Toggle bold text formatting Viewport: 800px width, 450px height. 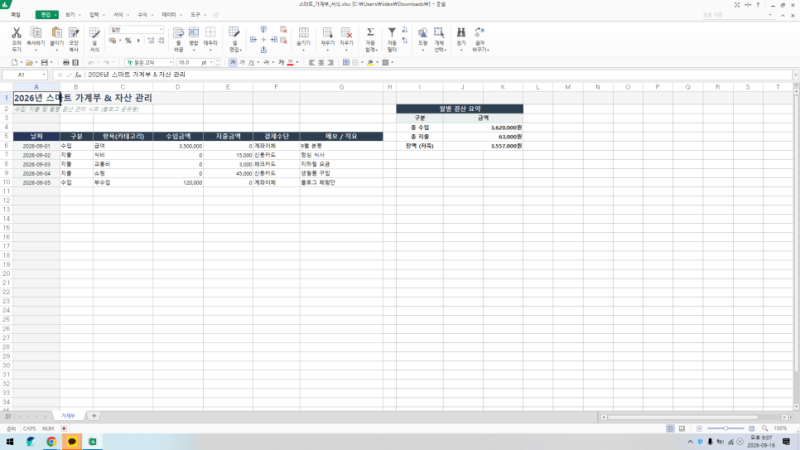pyautogui.click(x=233, y=62)
